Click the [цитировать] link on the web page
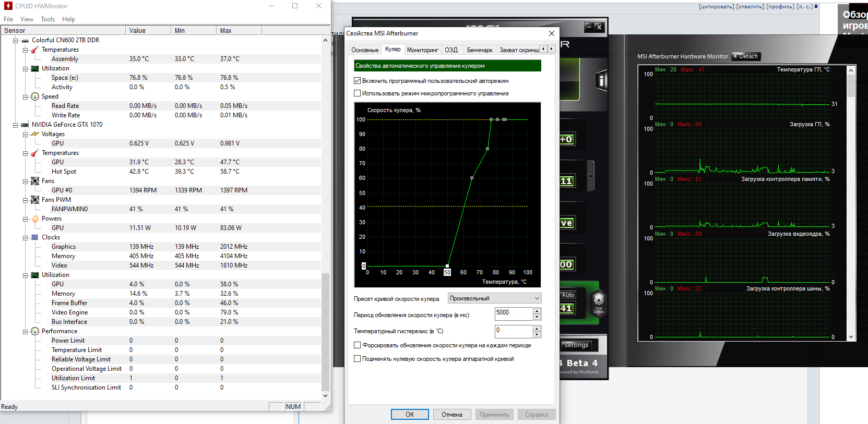 [717, 6]
